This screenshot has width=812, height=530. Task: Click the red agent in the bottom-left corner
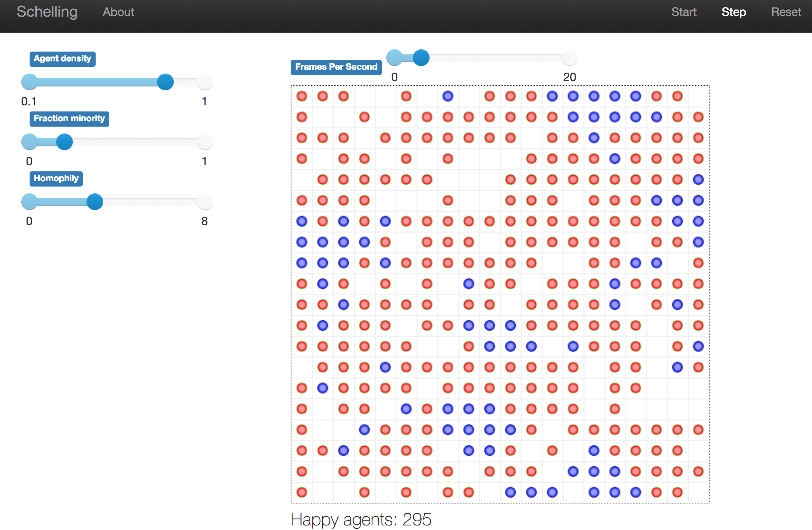[x=302, y=492]
